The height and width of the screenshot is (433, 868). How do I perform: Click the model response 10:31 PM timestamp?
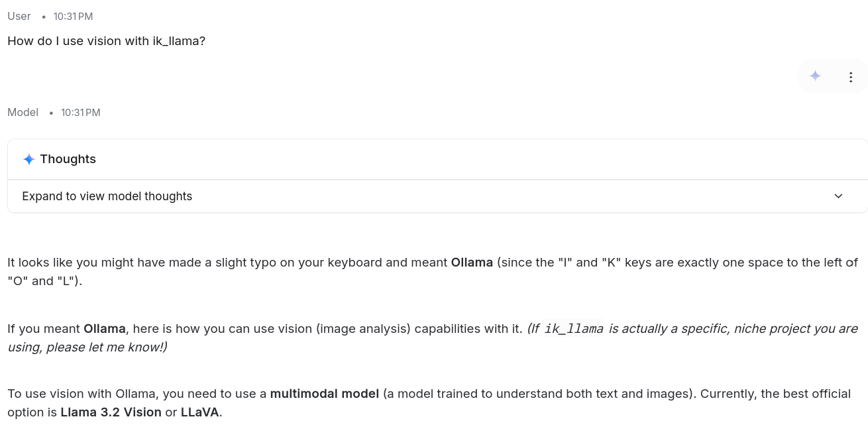click(x=81, y=113)
